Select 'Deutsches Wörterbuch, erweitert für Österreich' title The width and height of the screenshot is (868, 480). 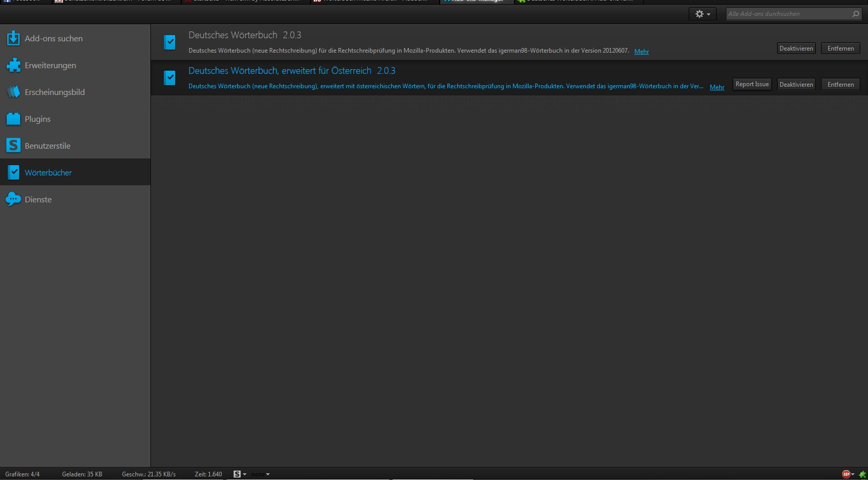[292, 71]
